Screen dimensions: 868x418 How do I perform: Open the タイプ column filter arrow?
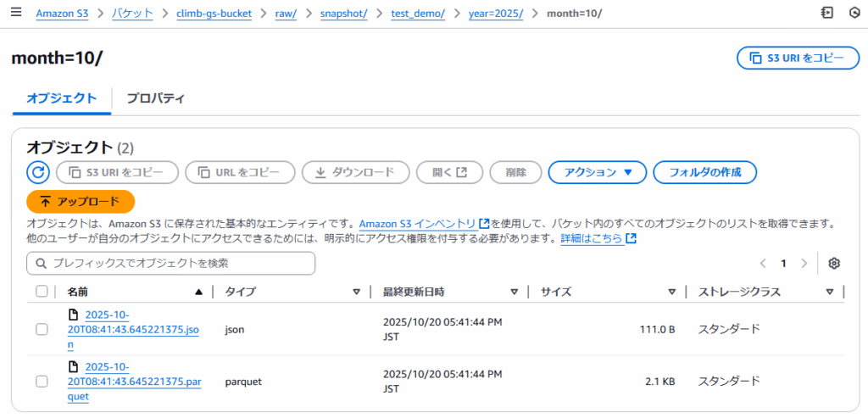[x=357, y=292]
